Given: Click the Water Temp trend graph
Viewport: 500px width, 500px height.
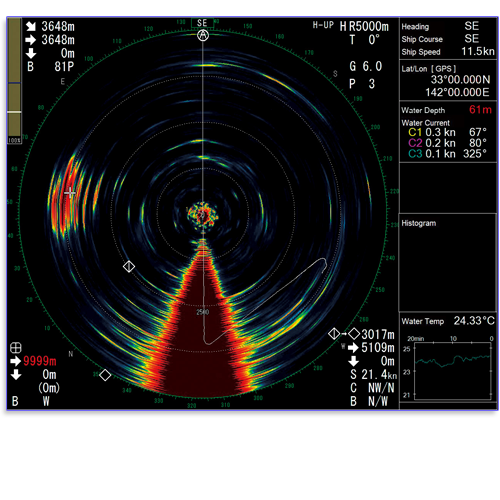Looking at the screenshot, I should [x=452, y=371].
